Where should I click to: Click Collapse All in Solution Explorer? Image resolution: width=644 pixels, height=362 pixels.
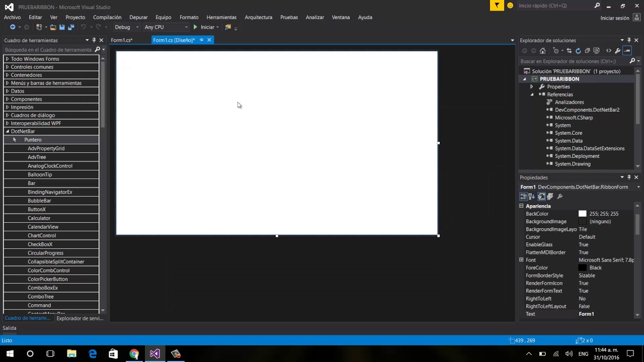click(587, 51)
